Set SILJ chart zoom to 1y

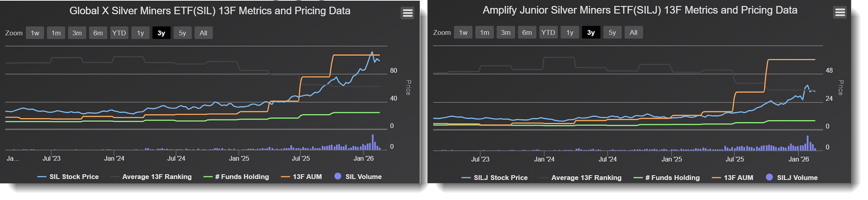pos(570,33)
